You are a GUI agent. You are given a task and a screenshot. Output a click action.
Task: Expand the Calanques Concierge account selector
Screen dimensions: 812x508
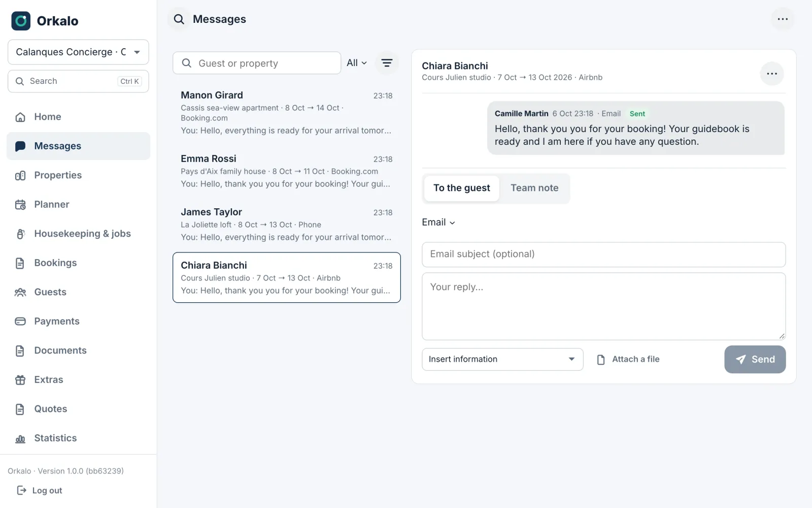point(78,52)
